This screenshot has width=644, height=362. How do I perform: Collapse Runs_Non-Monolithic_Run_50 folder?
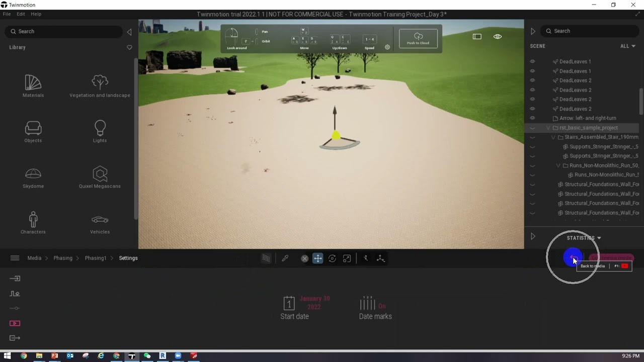[x=558, y=165]
